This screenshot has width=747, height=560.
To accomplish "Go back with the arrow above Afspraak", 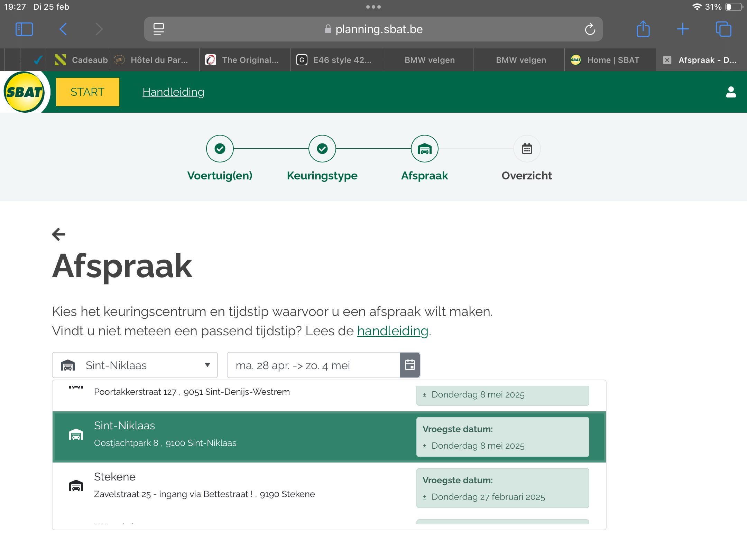I will tap(58, 234).
